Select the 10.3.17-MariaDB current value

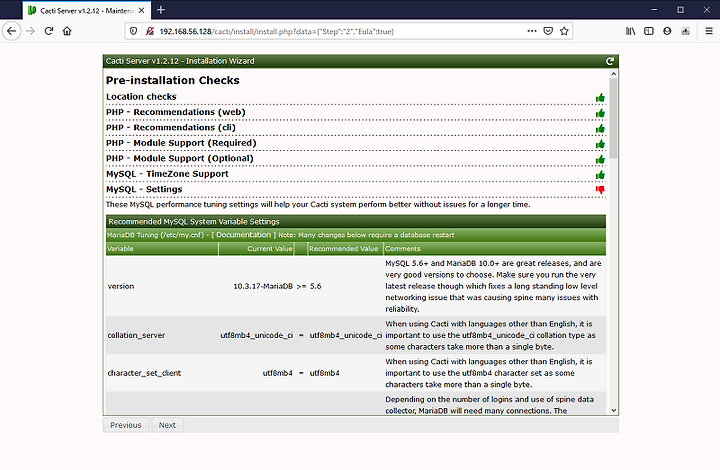tap(263, 286)
